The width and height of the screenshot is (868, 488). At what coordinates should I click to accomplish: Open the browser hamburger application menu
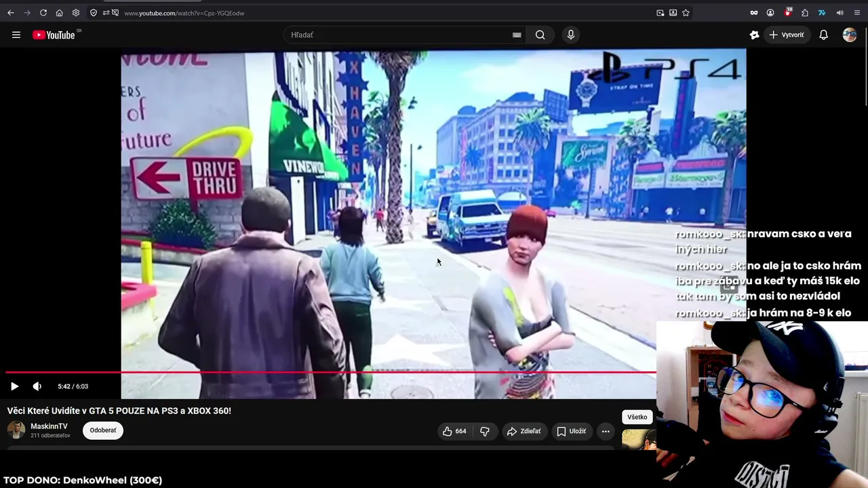857,13
